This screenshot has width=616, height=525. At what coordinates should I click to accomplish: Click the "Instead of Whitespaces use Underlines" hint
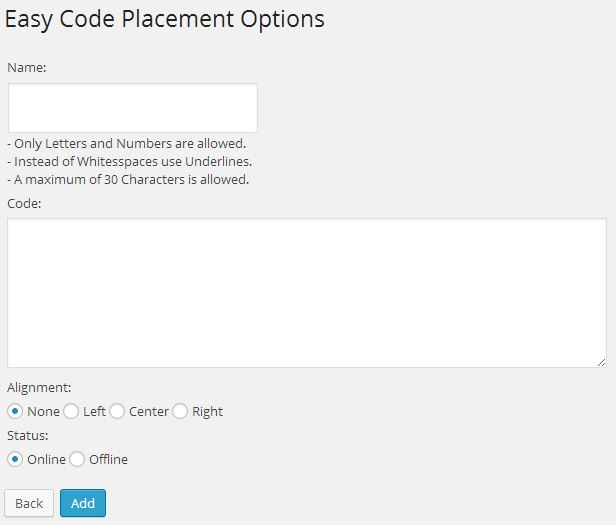130,162
